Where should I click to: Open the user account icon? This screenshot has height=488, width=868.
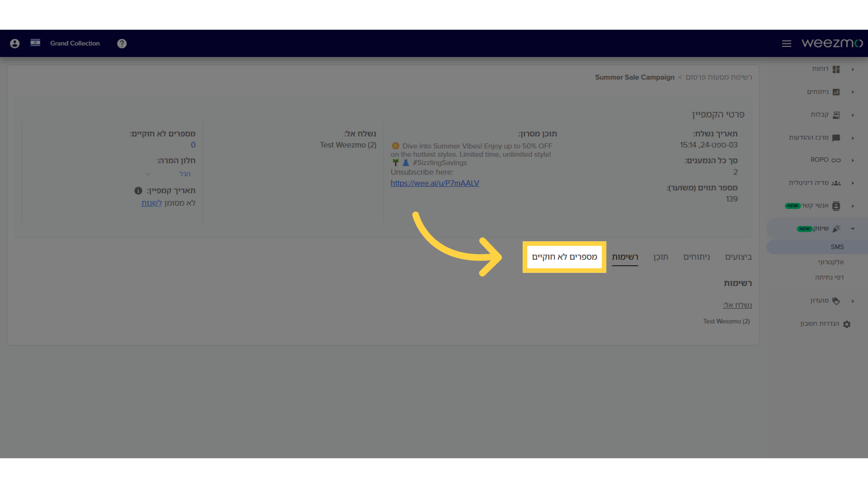pos(15,43)
